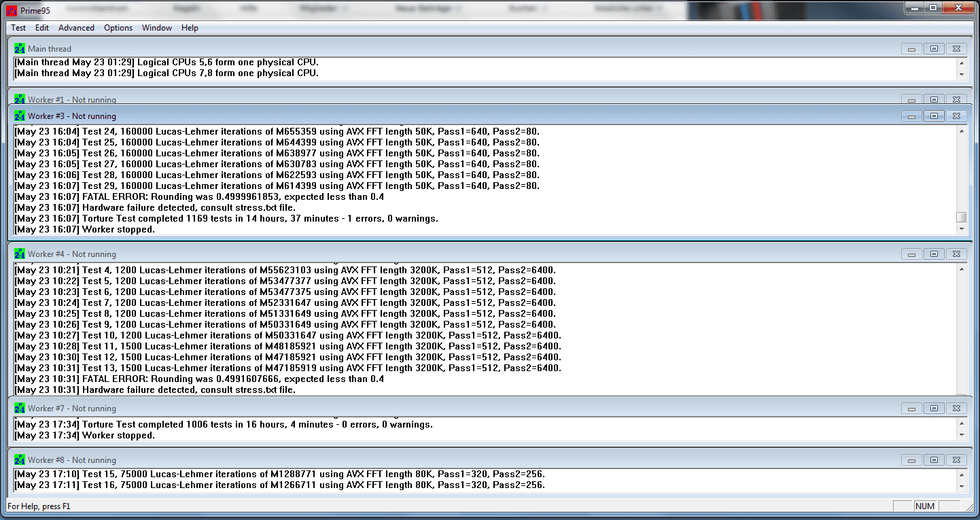The image size is (980, 520).
Task: Maximize the Main thread child window
Action: pyautogui.click(x=934, y=49)
